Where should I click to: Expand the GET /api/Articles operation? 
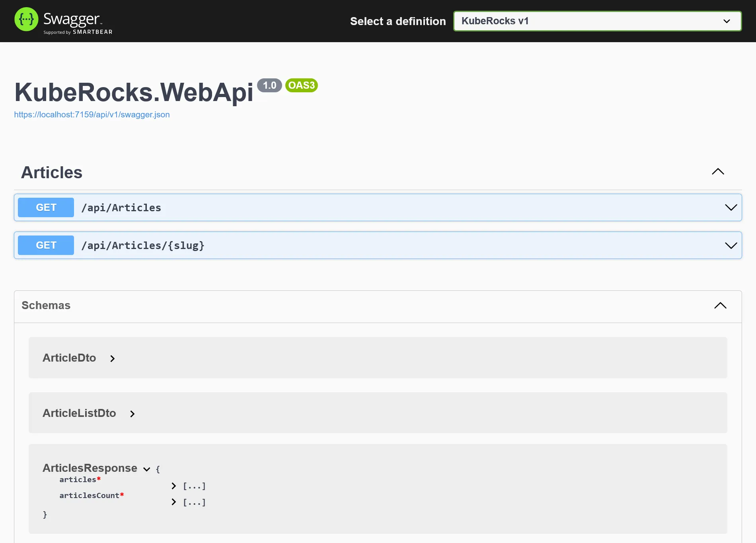(731, 207)
